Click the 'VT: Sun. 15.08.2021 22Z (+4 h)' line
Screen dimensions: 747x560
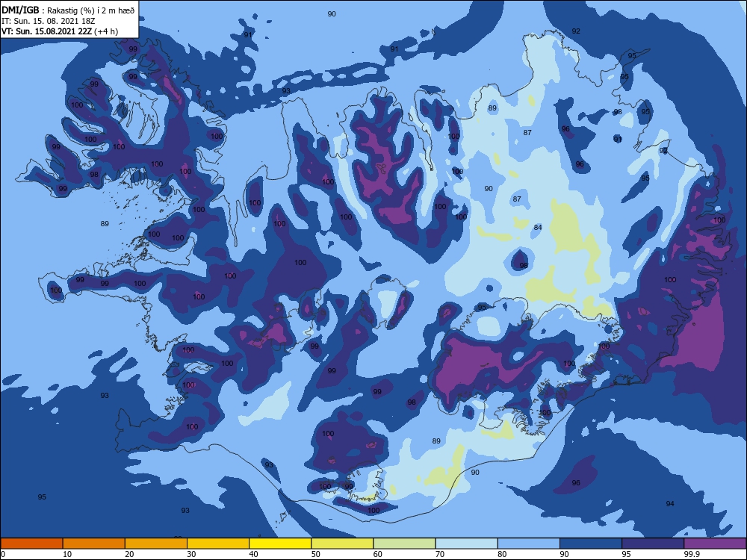pyautogui.click(x=60, y=31)
